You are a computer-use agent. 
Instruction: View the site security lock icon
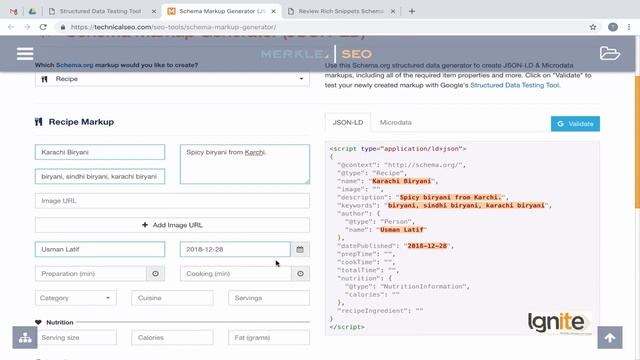pyautogui.click(x=62, y=27)
